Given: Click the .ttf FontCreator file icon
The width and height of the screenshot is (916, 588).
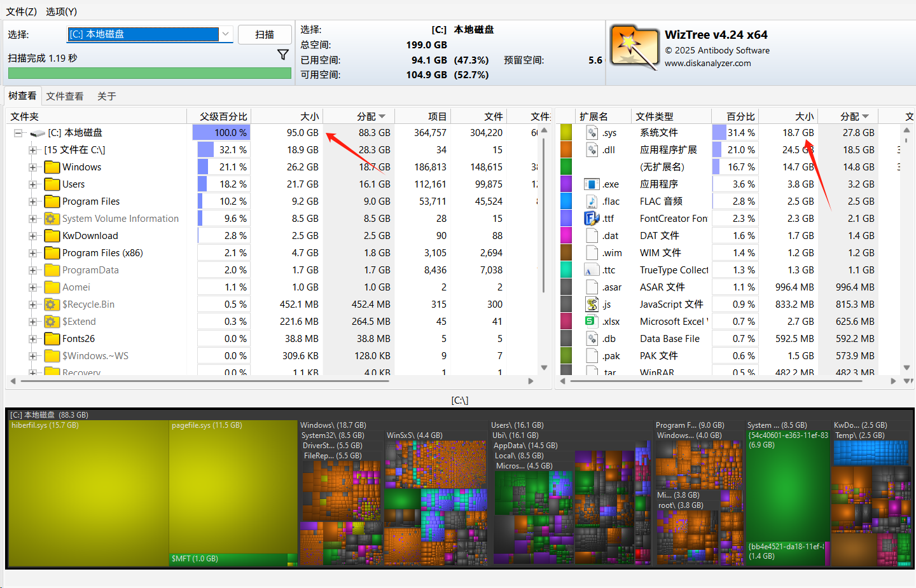Looking at the screenshot, I should point(592,219).
